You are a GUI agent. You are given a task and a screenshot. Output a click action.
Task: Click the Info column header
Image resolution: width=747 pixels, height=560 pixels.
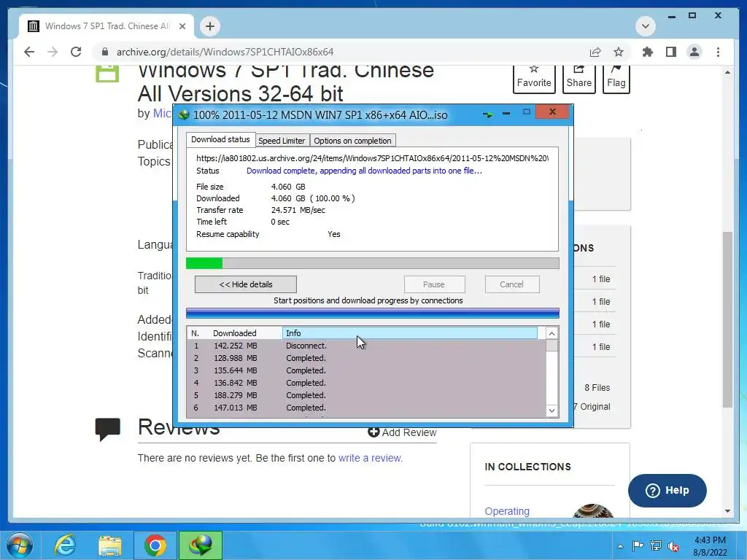pyautogui.click(x=410, y=332)
